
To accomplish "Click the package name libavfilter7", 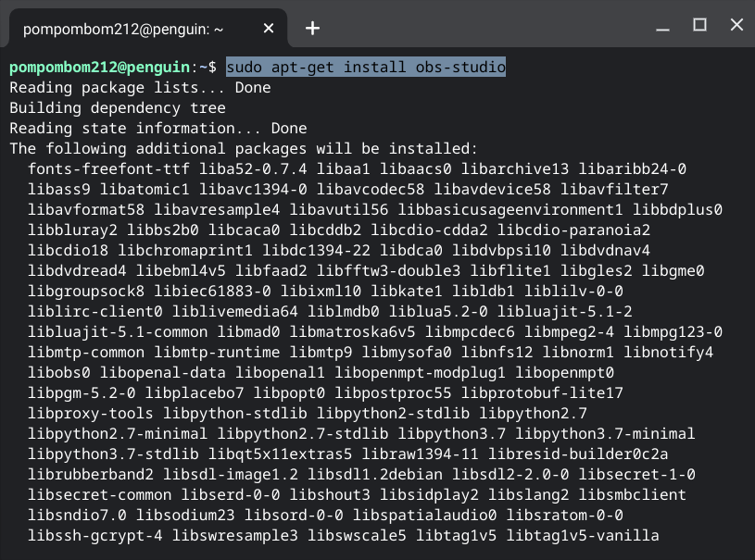I will [x=614, y=189].
